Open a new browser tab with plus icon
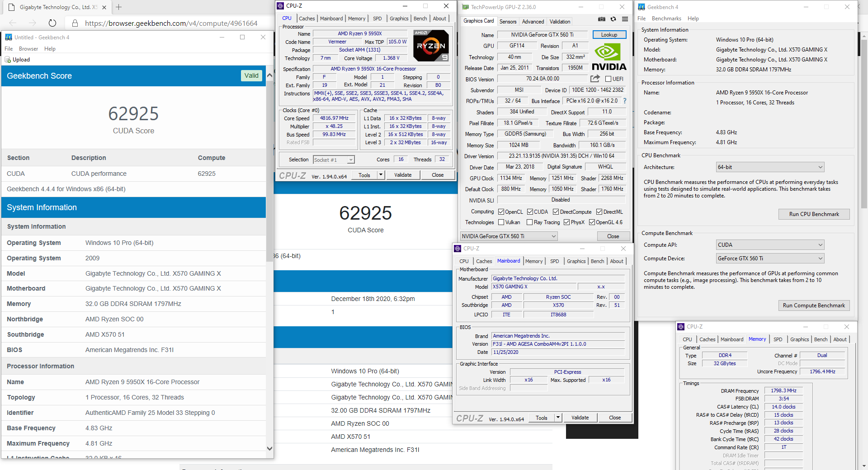The height and width of the screenshot is (470, 868). pos(118,7)
